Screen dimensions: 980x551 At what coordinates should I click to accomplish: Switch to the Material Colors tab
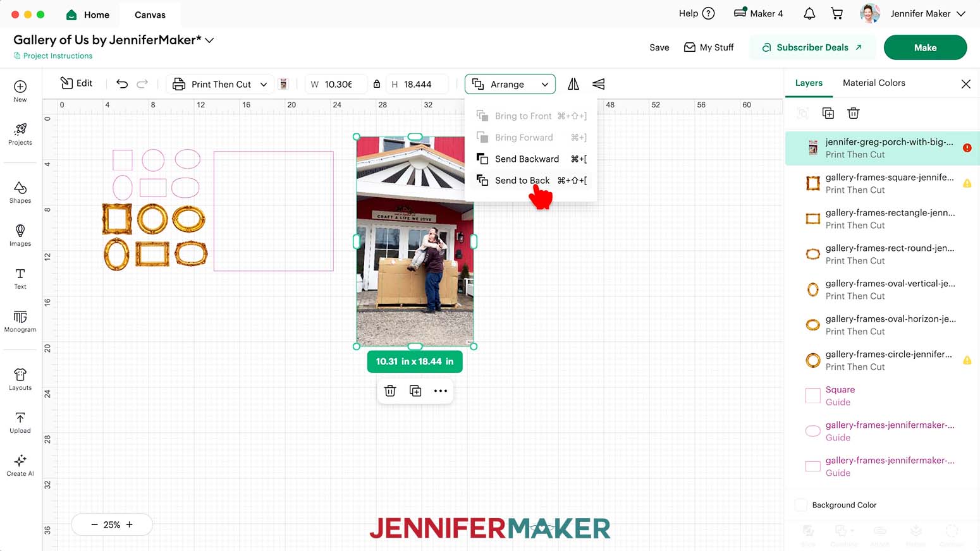(874, 83)
